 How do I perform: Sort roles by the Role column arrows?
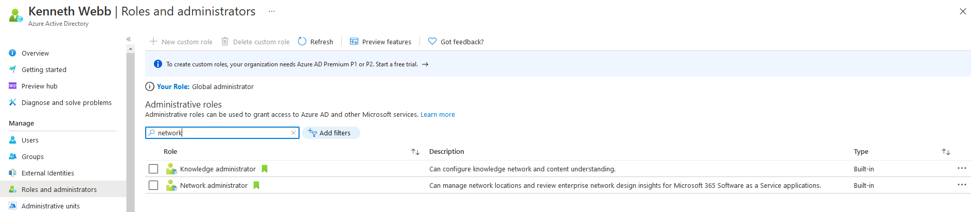(415, 152)
